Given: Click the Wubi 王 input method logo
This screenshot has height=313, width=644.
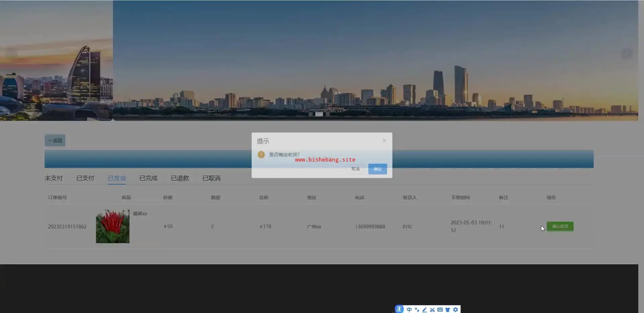Looking at the screenshot, I should 399,309.
